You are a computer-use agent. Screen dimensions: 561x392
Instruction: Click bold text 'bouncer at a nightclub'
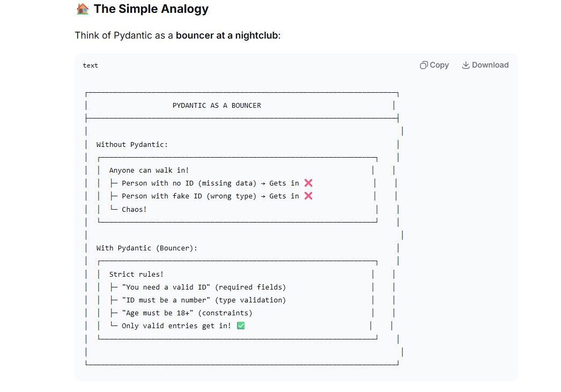(x=227, y=35)
